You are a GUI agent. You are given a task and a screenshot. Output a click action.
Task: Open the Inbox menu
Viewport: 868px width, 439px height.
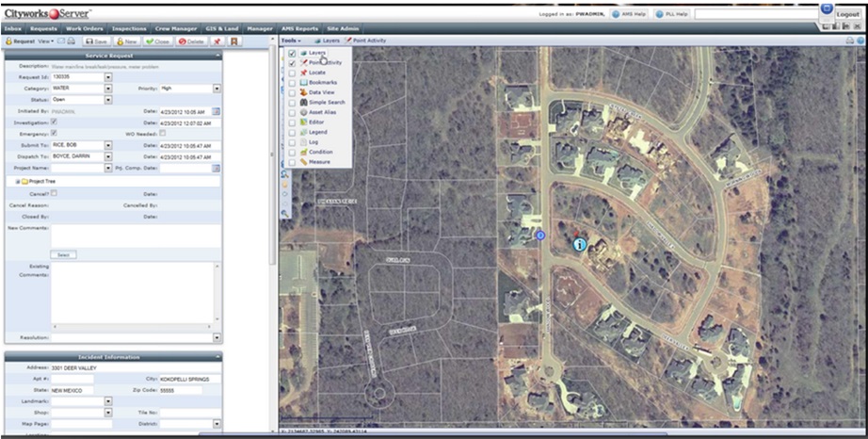pos(12,29)
